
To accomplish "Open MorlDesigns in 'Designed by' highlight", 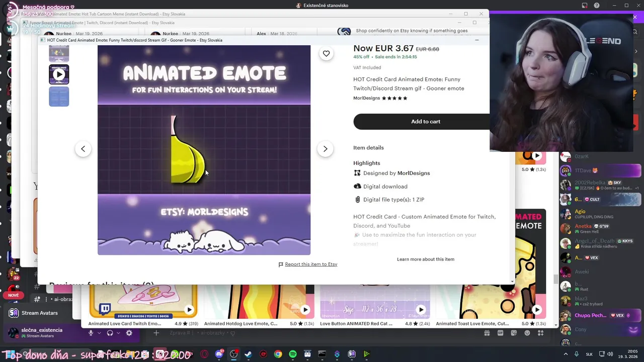I will (x=414, y=173).
